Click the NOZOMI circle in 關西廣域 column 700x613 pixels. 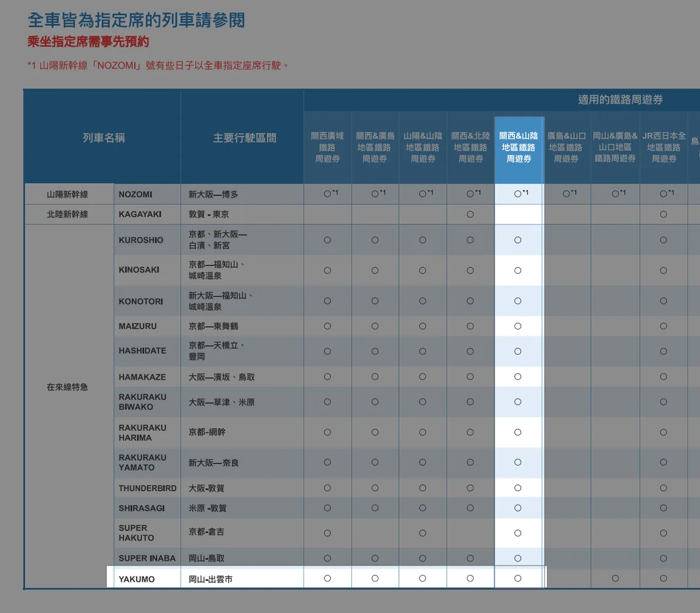(x=328, y=194)
